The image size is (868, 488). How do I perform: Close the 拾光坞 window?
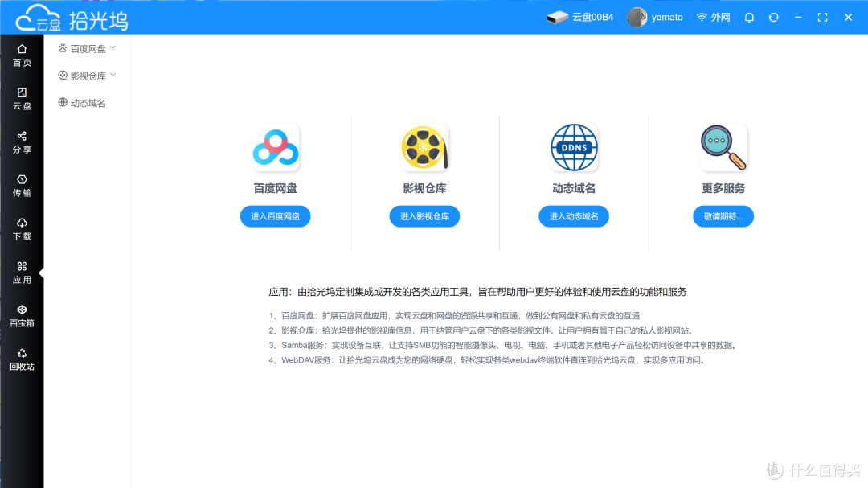click(x=848, y=17)
